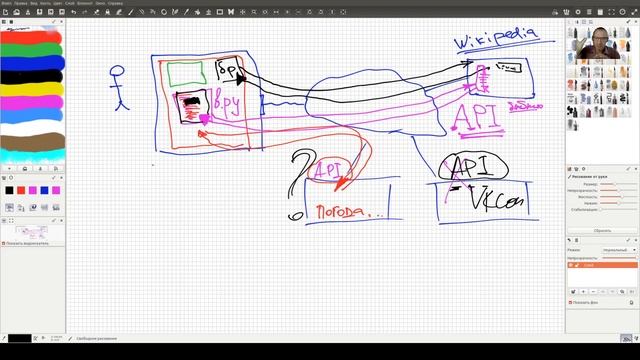Open the Вид menu
This screenshot has height=360, width=640.
click(33, 3)
